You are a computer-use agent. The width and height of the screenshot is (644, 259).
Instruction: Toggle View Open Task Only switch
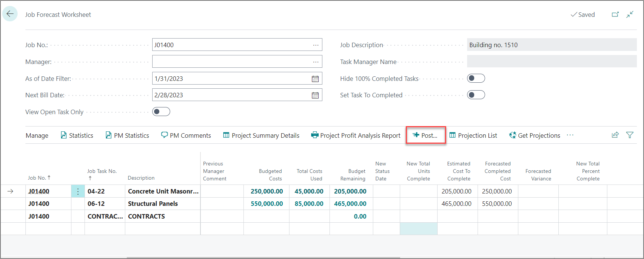click(x=161, y=112)
